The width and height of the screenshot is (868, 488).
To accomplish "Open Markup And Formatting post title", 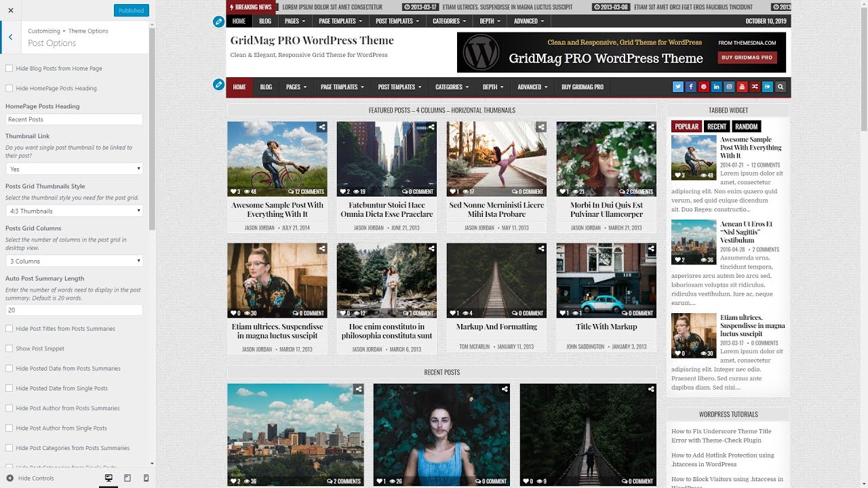I will (496, 327).
